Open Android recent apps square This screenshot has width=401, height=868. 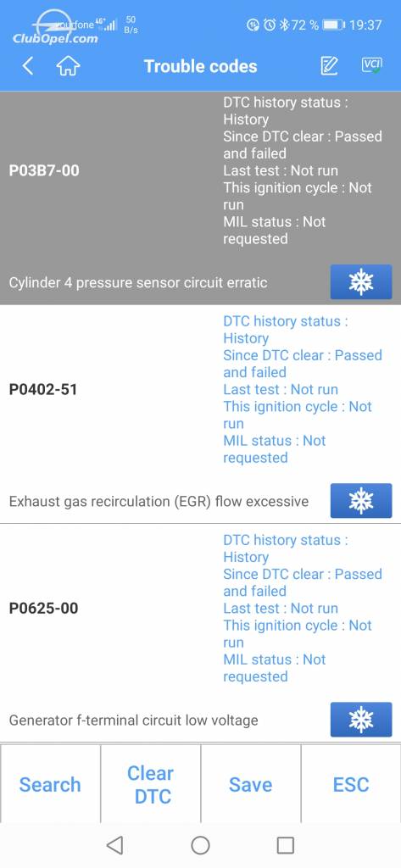(285, 845)
